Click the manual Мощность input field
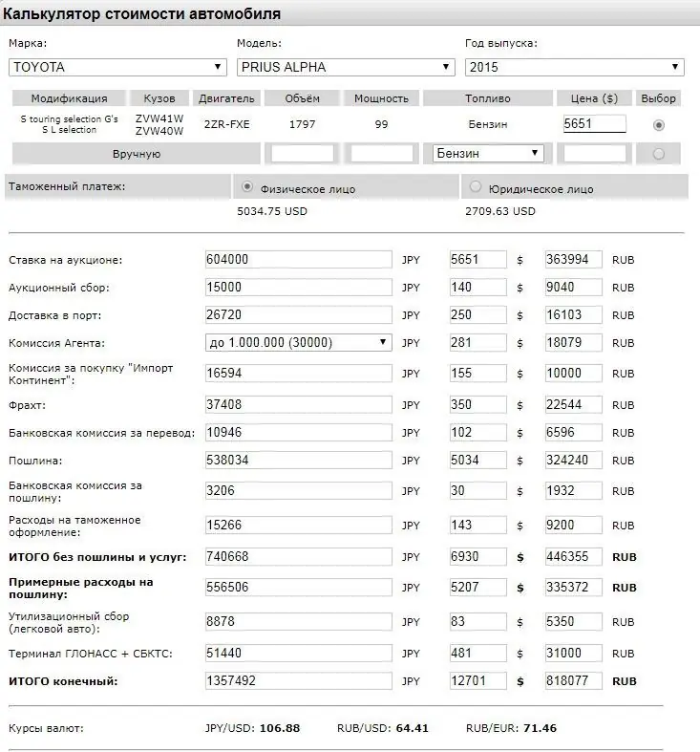The width and height of the screenshot is (700, 752). (382, 154)
